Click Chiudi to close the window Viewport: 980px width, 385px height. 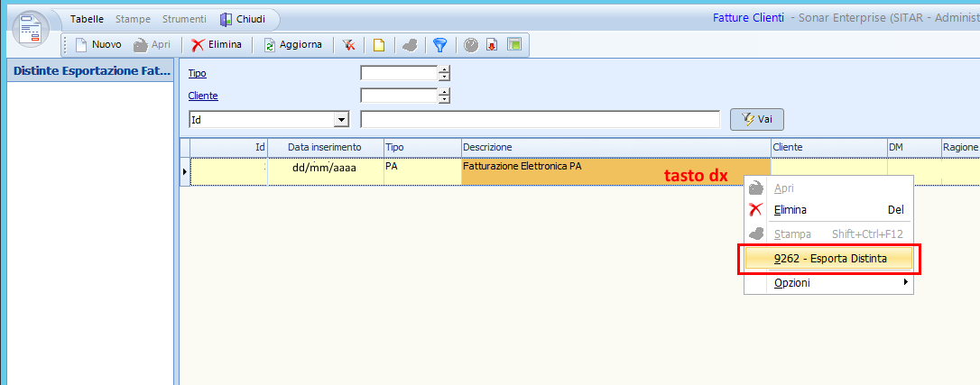(242, 19)
